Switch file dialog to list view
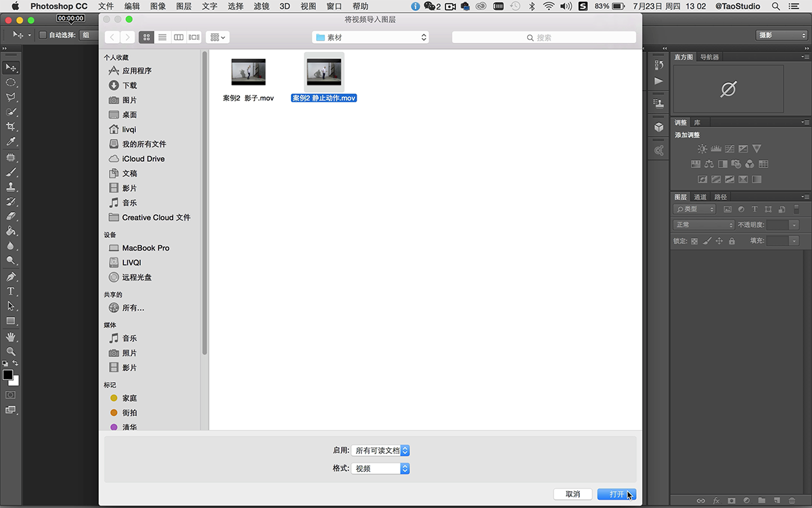 [162, 37]
